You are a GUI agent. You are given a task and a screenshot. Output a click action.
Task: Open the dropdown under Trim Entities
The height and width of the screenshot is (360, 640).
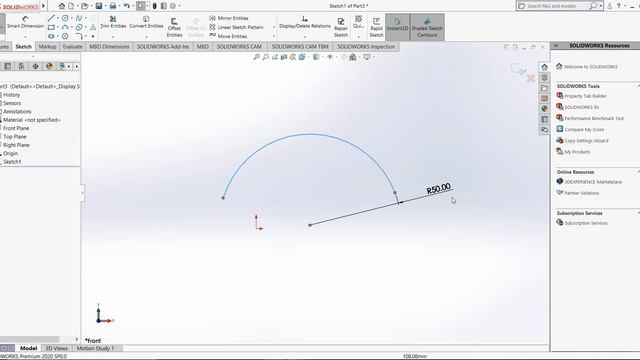point(113,37)
